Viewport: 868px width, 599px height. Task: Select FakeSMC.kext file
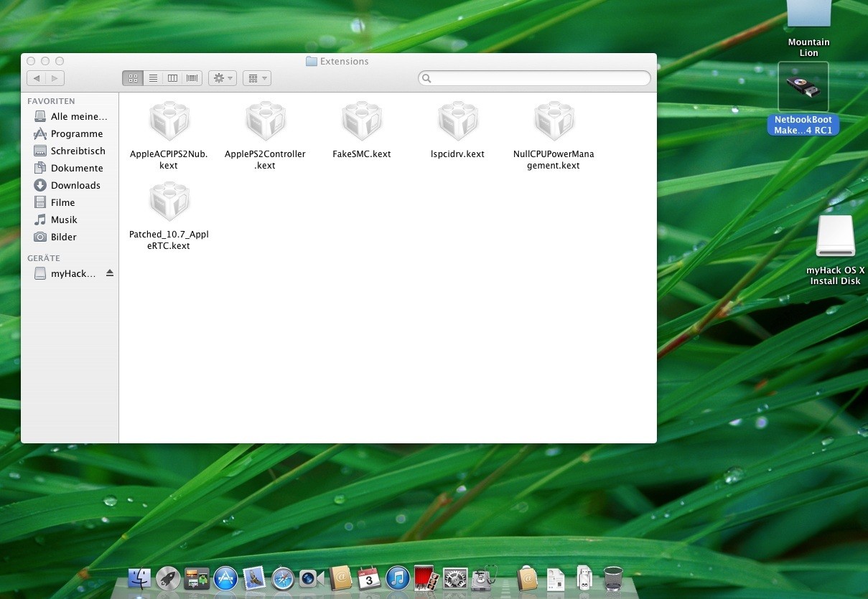(361, 122)
